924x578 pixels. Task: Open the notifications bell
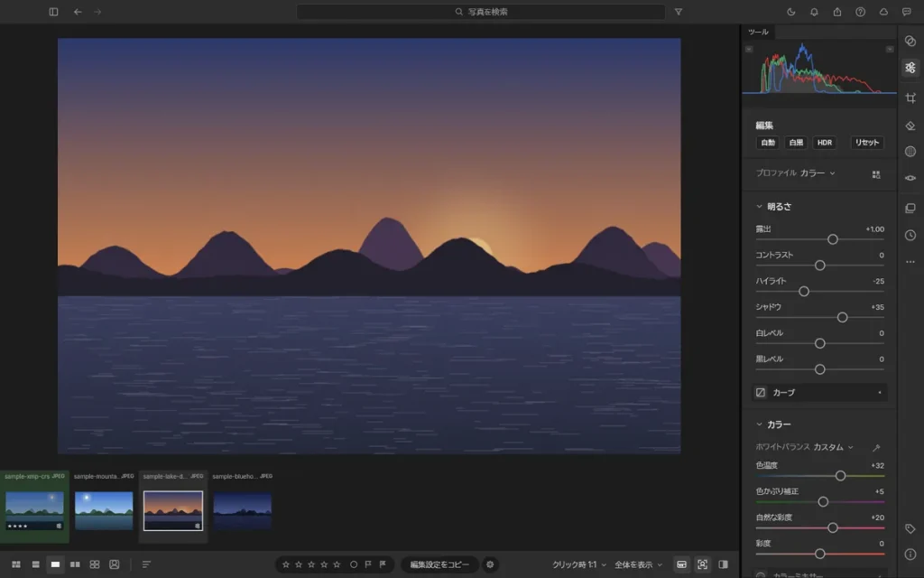[x=815, y=12]
